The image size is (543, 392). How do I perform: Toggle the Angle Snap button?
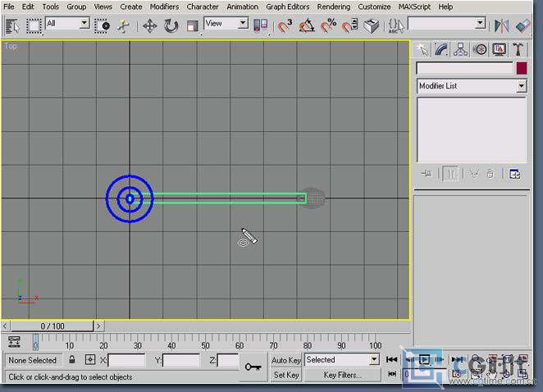(x=307, y=26)
